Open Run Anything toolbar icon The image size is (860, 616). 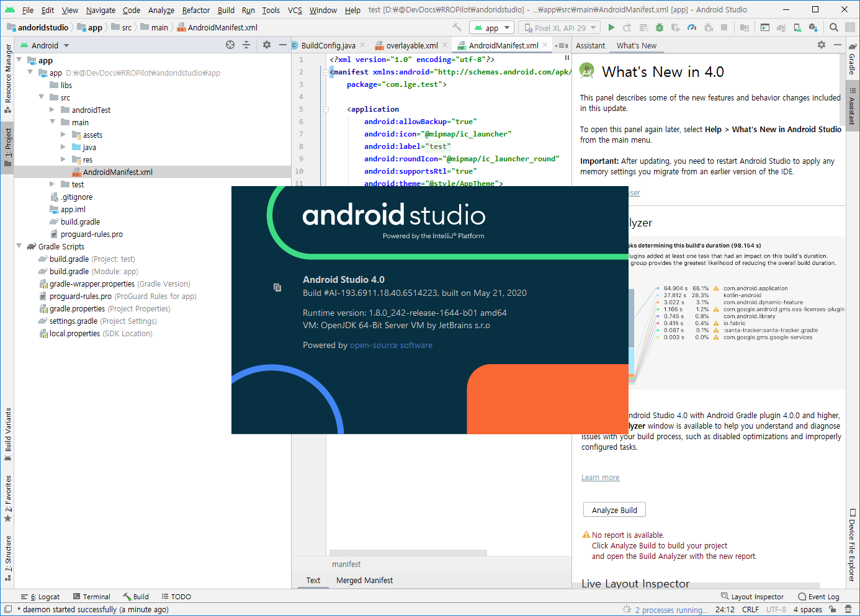point(765,27)
